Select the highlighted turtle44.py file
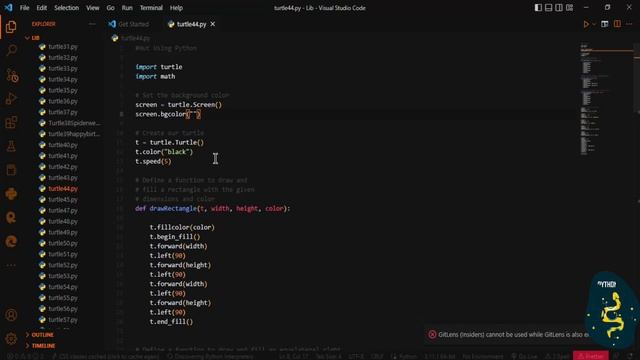Image resolution: width=640 pixels, height=360 pixels. (63, 189)
